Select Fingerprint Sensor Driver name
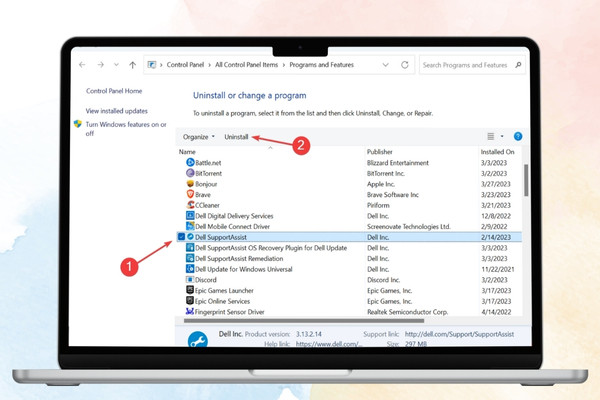 click(230, 312)
